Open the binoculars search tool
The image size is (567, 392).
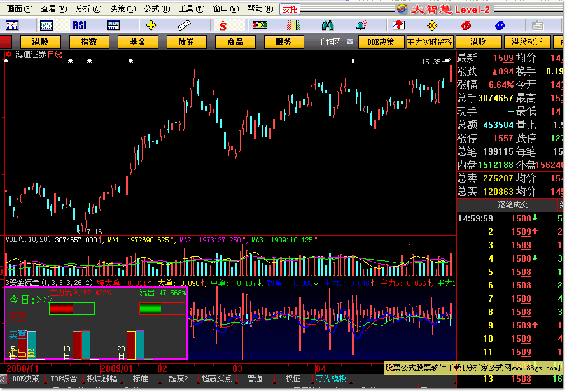(x=327, y=25)
